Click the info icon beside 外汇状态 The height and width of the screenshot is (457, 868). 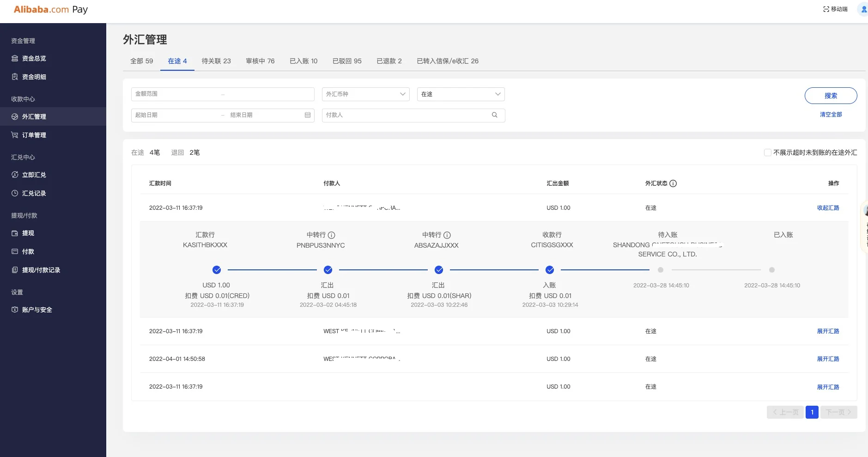tap(673, 183)
